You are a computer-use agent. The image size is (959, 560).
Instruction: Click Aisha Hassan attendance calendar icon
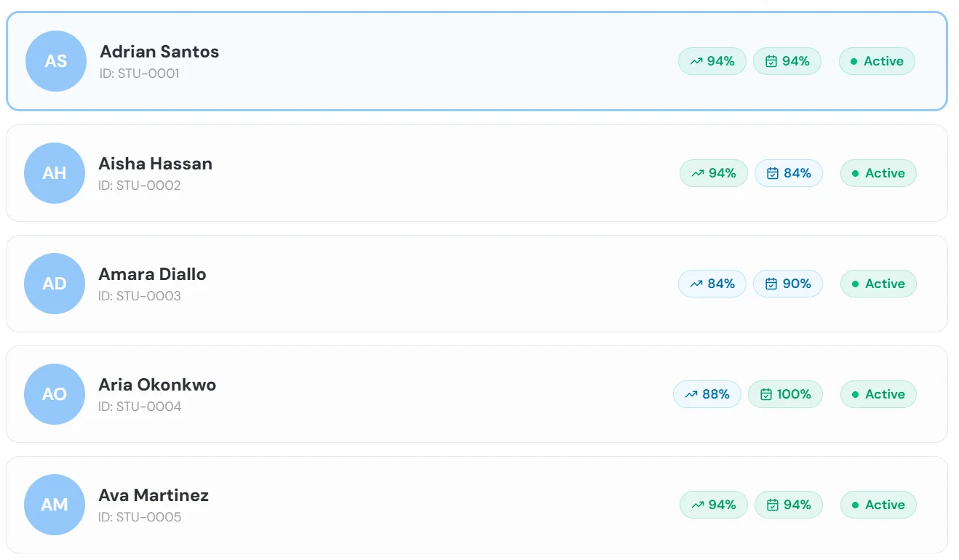(x=773, y=174)
